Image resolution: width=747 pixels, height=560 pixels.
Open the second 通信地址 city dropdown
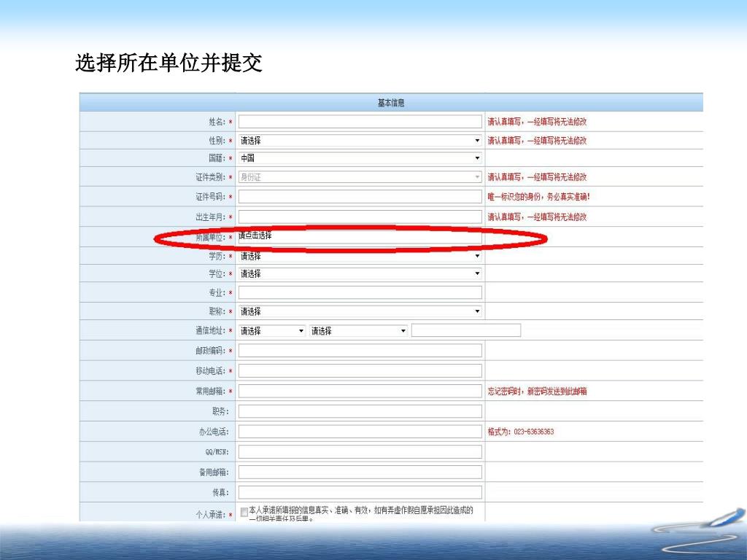point(358,331)
